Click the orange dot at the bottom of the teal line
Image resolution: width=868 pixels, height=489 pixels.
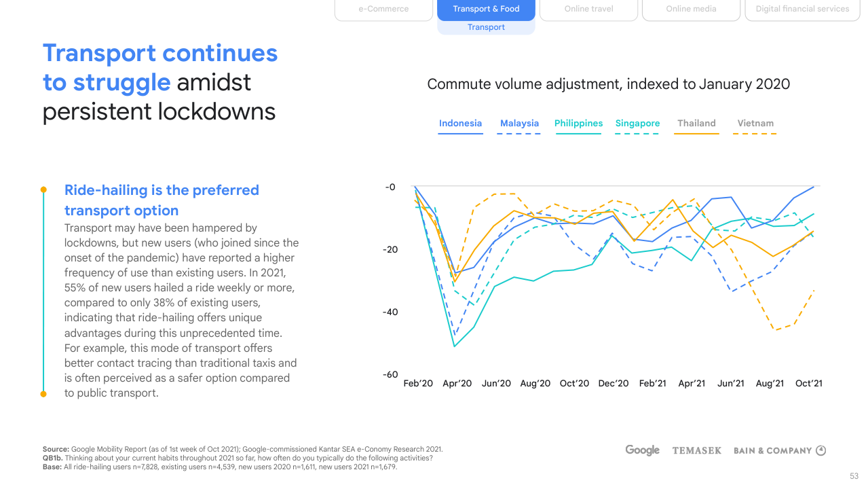pos(43,393)
